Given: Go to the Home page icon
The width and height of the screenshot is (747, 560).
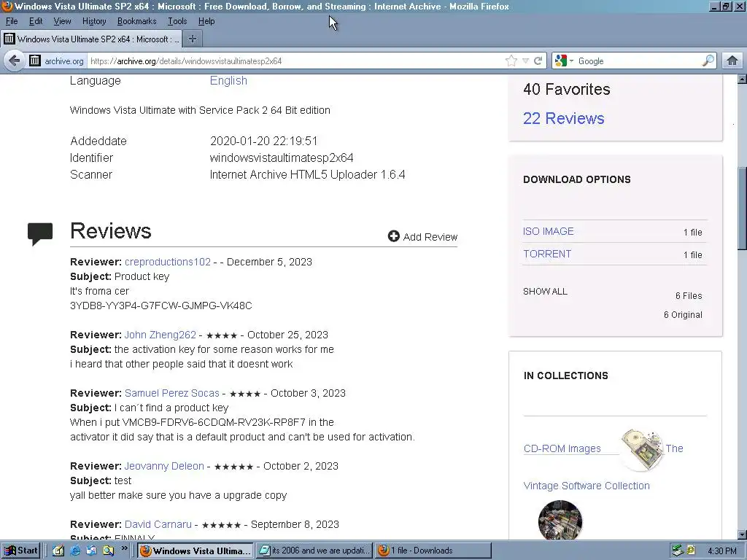Looking at the screenshot, I should [732, 61].
